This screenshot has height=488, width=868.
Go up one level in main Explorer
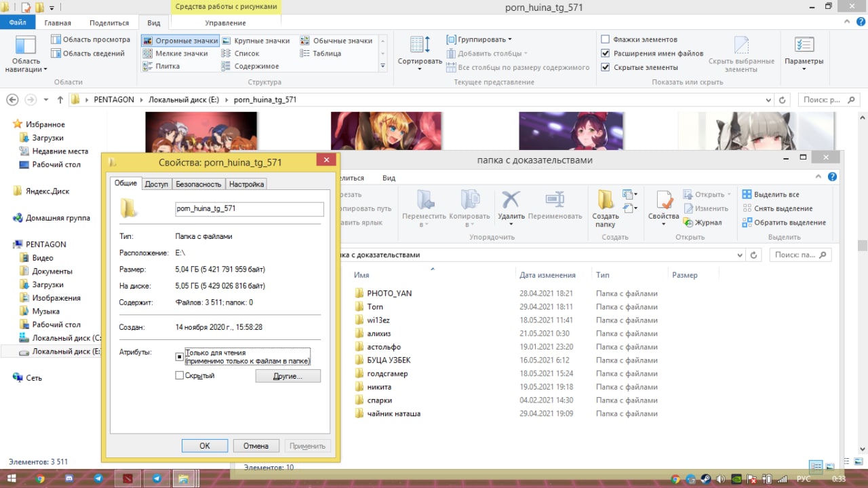click(x=60, y=100)
